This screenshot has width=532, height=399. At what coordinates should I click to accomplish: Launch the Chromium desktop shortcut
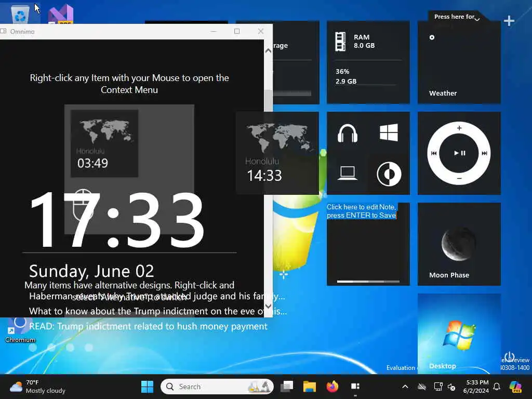pyautogui.click(x=20, y=330)
